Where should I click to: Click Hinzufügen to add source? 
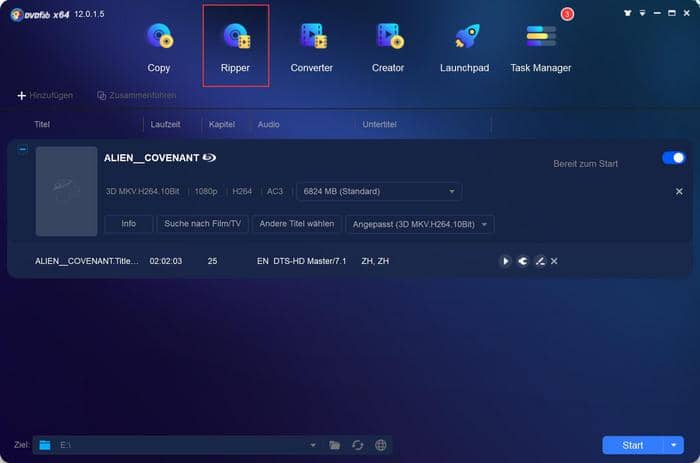45,96
